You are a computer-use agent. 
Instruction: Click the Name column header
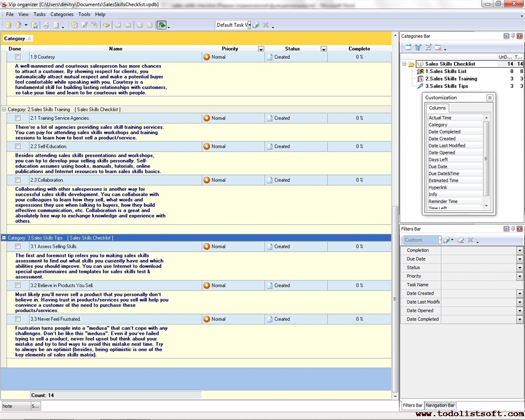pos(115,49)
